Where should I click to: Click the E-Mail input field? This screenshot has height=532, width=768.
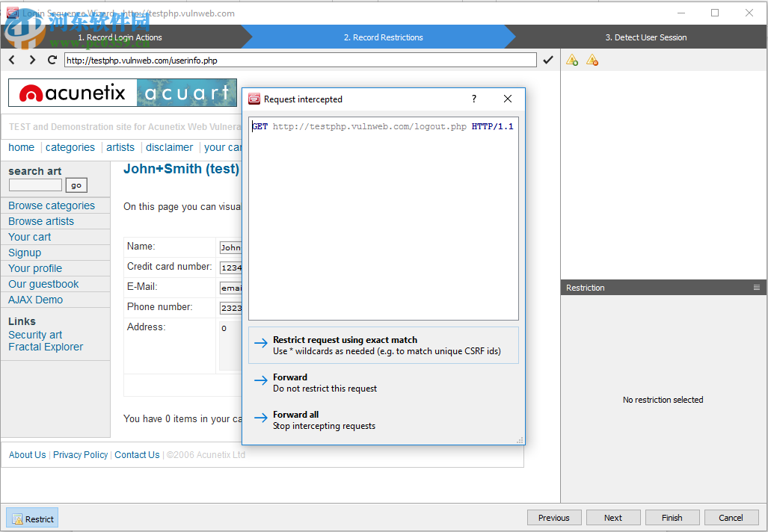point(230,288)
